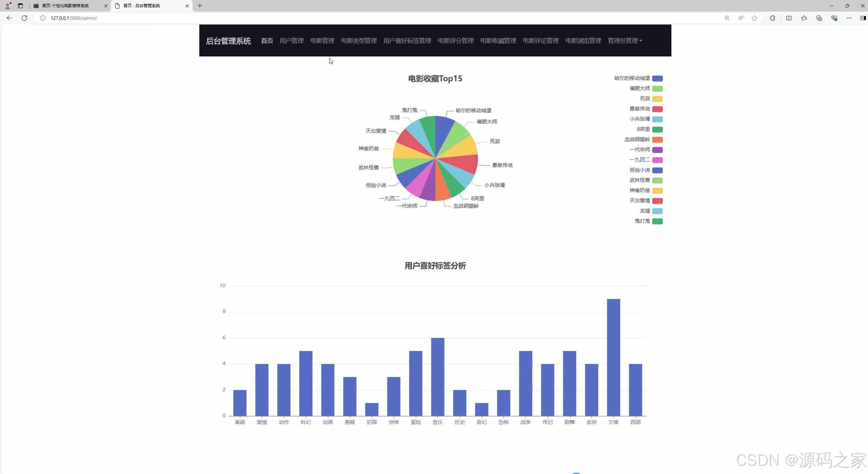Image resolution: width=868 pixels, height=474 pixels.
Task: Open browser extensions puzzle icon
Action: coord(772,18)
